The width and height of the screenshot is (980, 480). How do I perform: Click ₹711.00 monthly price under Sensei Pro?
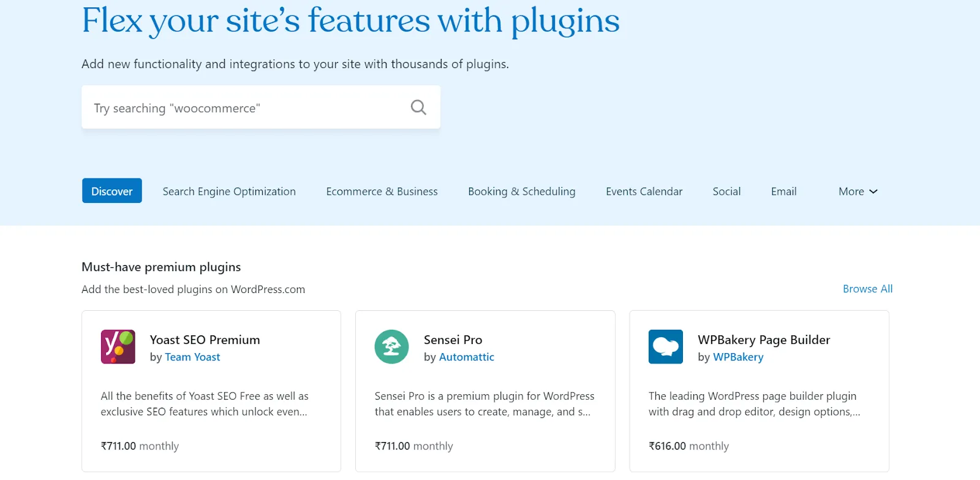[413, 446]
